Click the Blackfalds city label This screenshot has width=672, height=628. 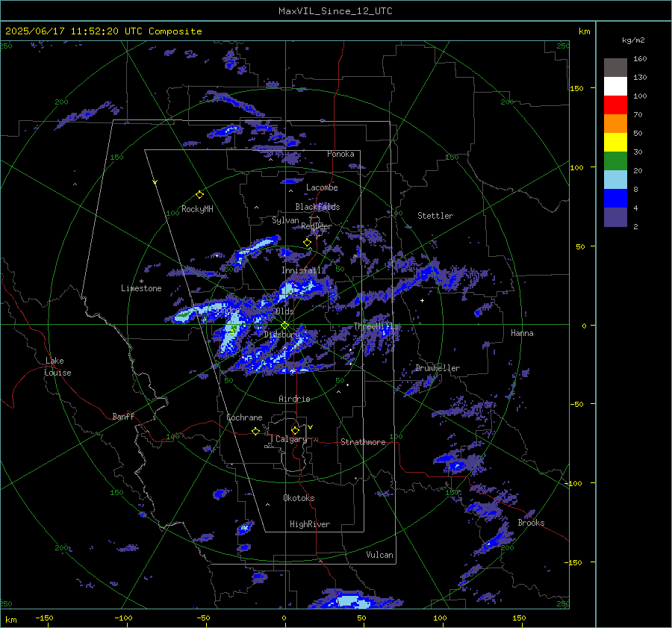[317, 207]
